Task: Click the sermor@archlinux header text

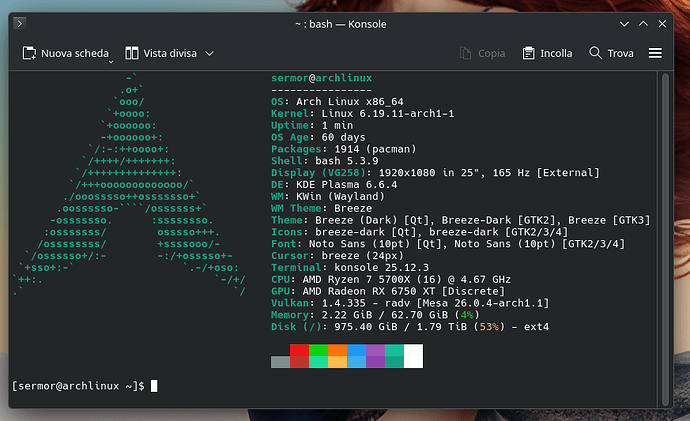Action: tap(321, 78)
